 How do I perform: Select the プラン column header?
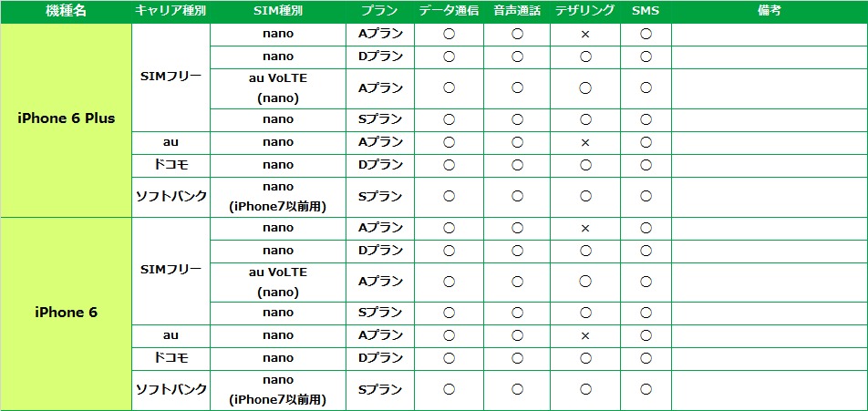click(379, 11)
